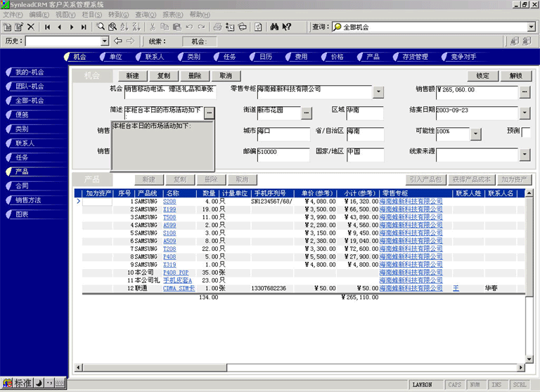Open the 查询 dropdown showing 全部机会
This screenshot has width=540, height=392.
point(532,27)
